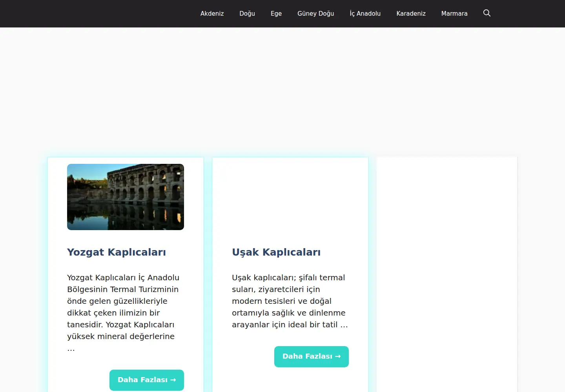Click the Uşak excerpt text starting 'Uşak kaplıcaları; şifalı termal'

[x=290, y=301]
